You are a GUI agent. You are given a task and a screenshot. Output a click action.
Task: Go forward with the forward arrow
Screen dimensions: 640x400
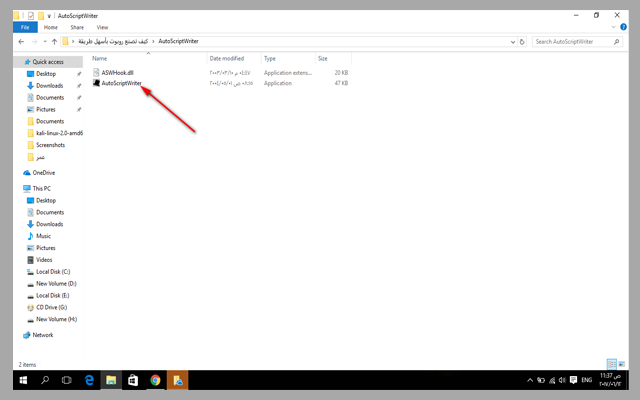coord(34,42)
